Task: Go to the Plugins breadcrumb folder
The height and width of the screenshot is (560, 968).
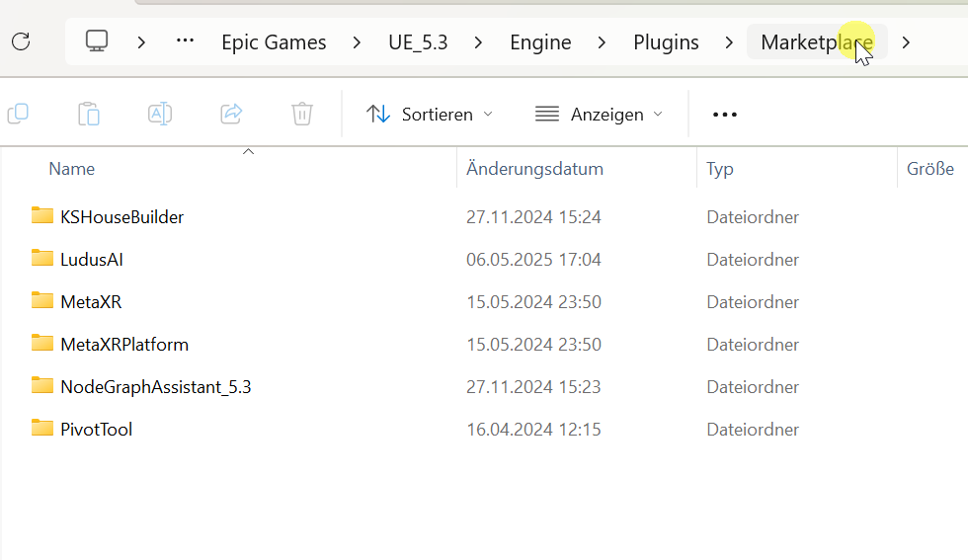Action: pos(666,42)
